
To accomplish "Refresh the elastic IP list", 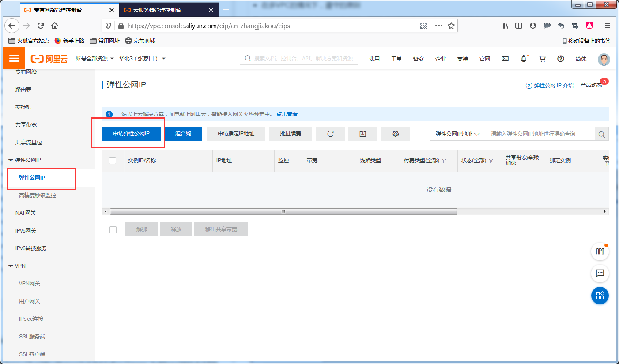I will (330, 134).
